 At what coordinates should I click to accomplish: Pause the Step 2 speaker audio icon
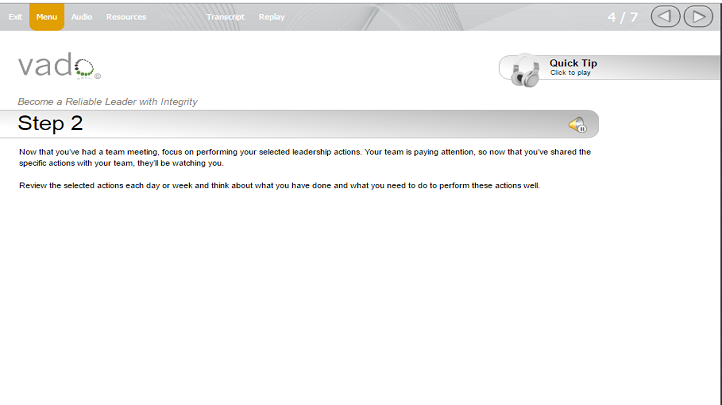pyautogui.click(x=577, y=125)
